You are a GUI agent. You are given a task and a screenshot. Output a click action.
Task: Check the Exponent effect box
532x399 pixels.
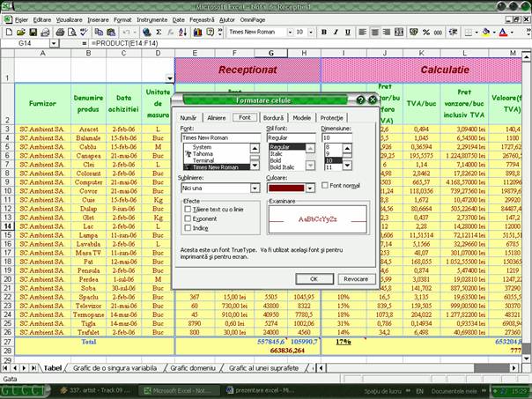pyautogui.click(x=188, y=218)
